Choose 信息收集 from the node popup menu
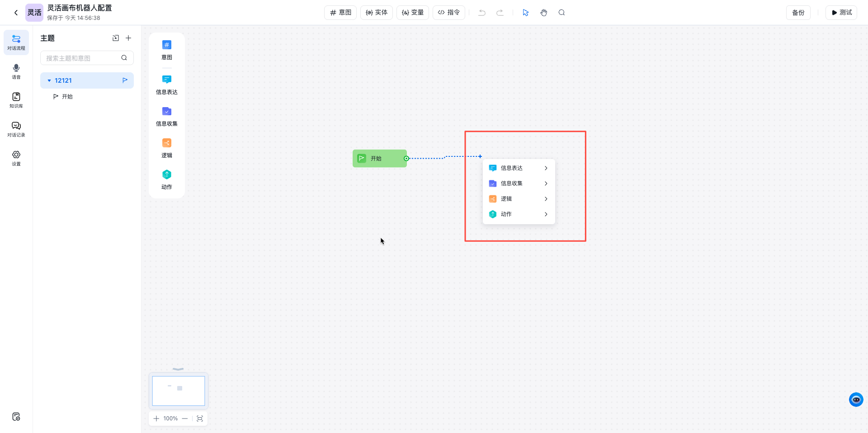 [511, 184]
